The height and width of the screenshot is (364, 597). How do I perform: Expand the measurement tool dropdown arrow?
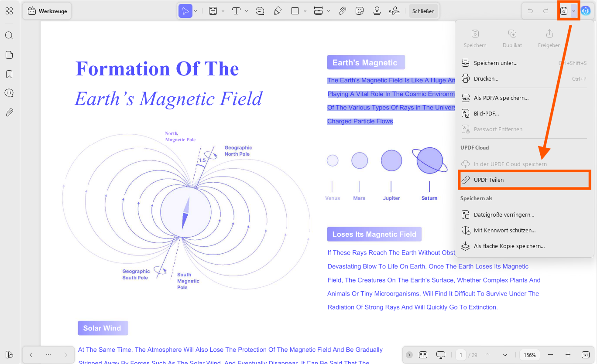point(329,11)
